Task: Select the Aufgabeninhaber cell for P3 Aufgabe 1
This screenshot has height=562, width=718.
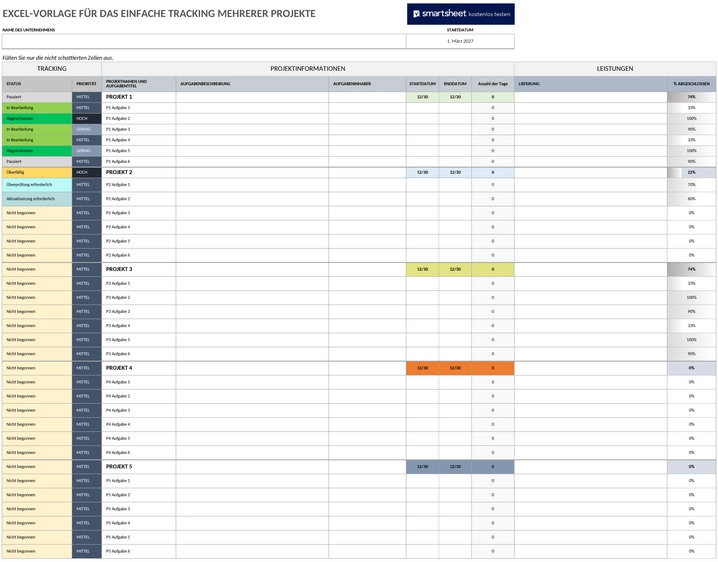Action: [x=367, y=284]
